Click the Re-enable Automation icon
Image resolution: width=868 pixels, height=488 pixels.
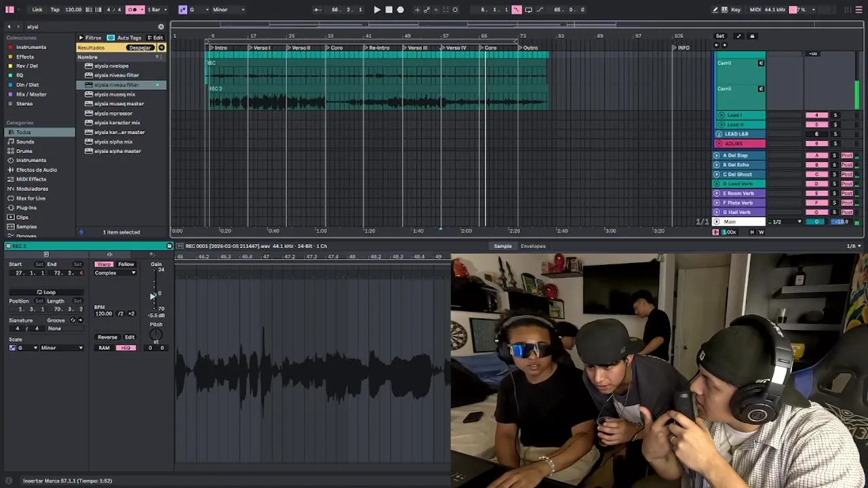pos(437,9)
